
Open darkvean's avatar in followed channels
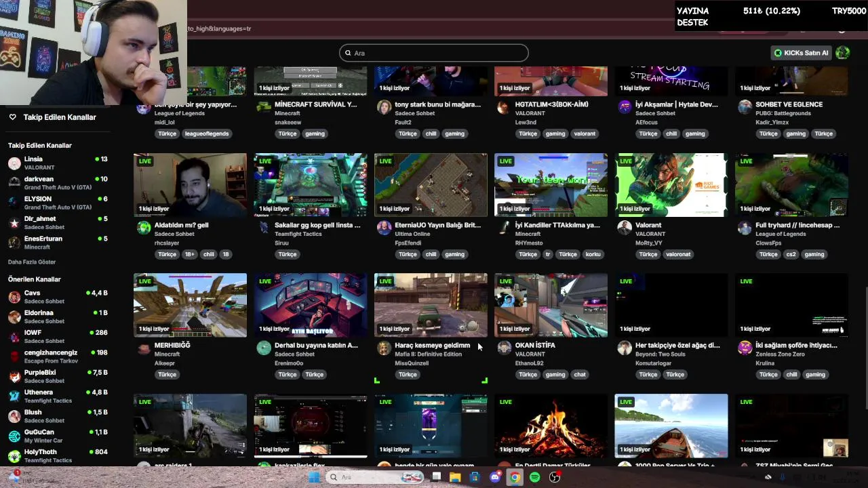[x=14, y=183]
